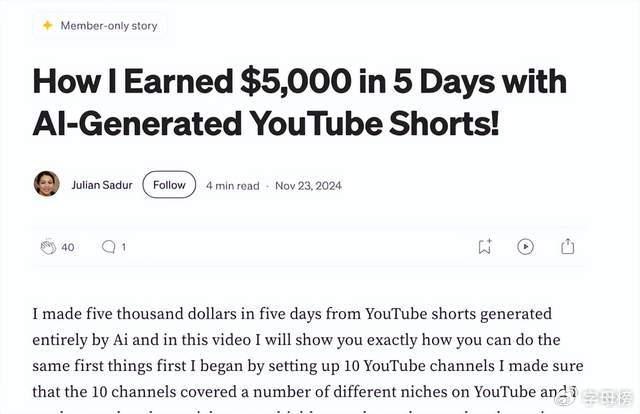The height and width of the screenshot is (414, 640).
Task: Open responses via the comment bubble icon
Action: coord(108,246)
